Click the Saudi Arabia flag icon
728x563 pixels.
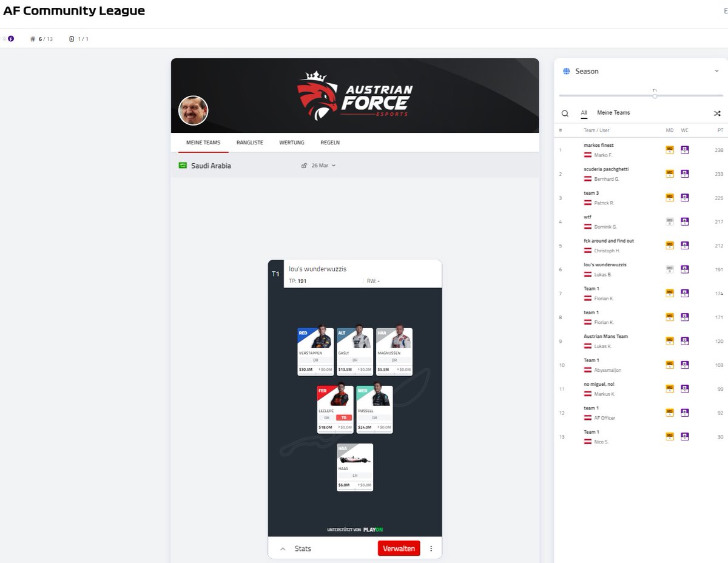click(x=183, y=165)
